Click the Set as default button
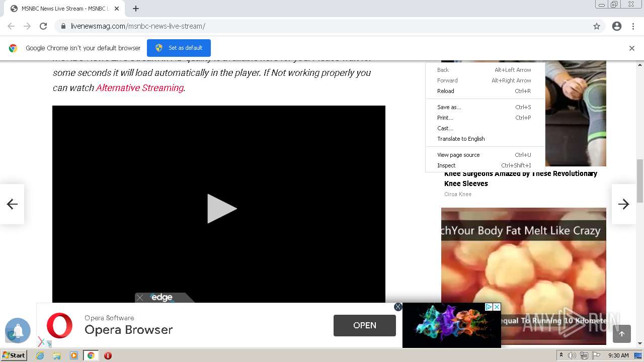 point(179,48)
